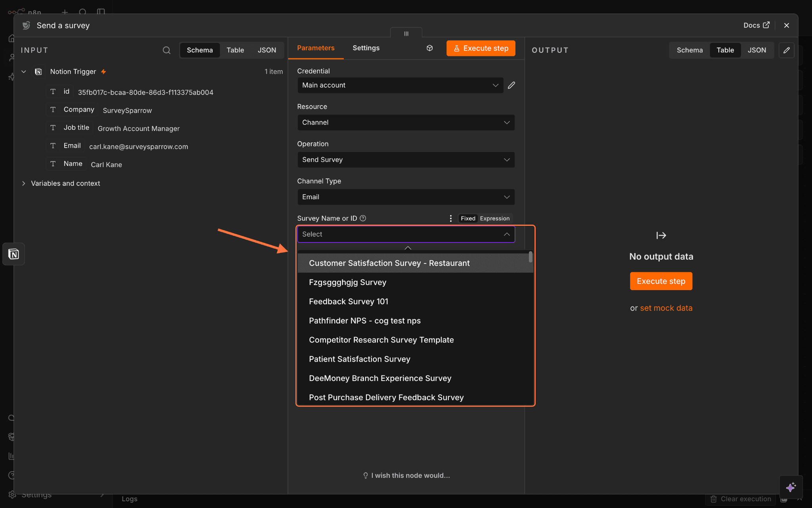
Task: Collapse the Notion Trigger node
Action: tap(24, 72)
